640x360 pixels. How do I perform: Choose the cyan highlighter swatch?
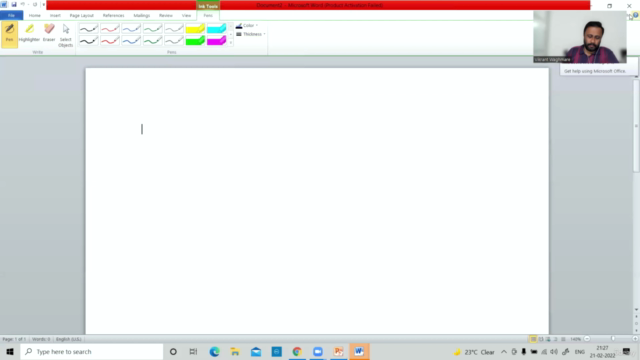click(x=216, y=29)
